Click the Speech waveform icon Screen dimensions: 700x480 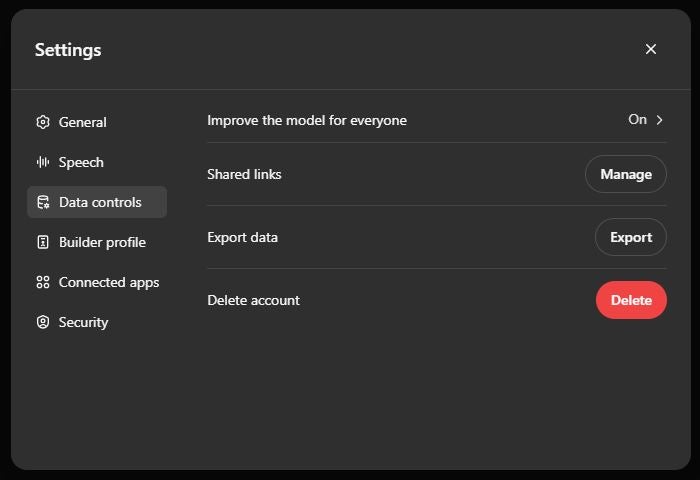(43, 162)
